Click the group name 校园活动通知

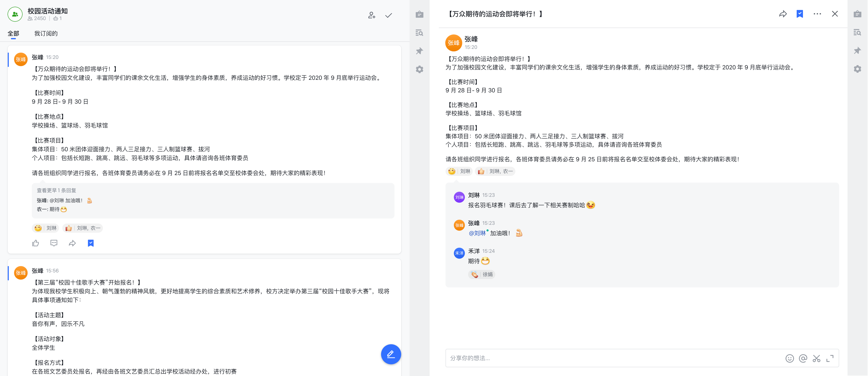pyautogui.click(x=47, y=11)
